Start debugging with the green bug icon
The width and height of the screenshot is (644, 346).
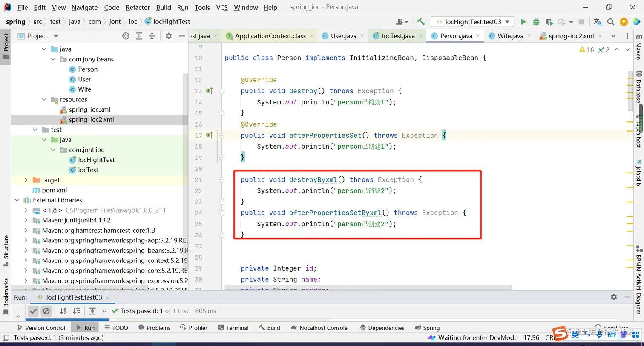tap(536, 22)
